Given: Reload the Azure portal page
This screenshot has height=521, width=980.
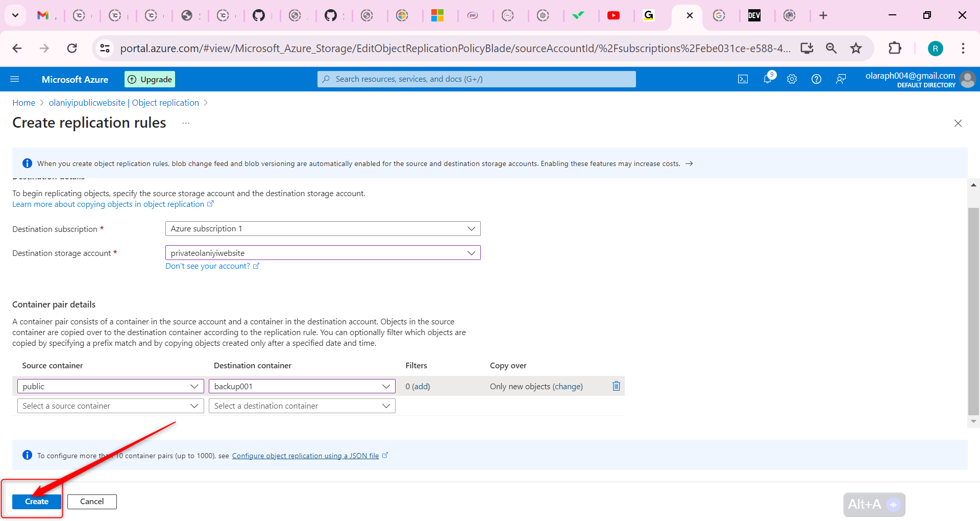Looking at the screenshot, I should pyautogui.click(x=72, y=48).
